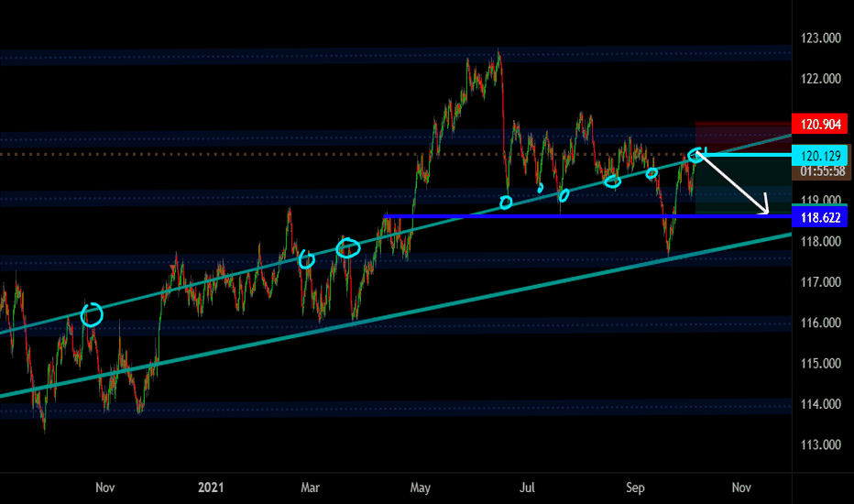Click the blue 118.622 price label

(819, 217)
